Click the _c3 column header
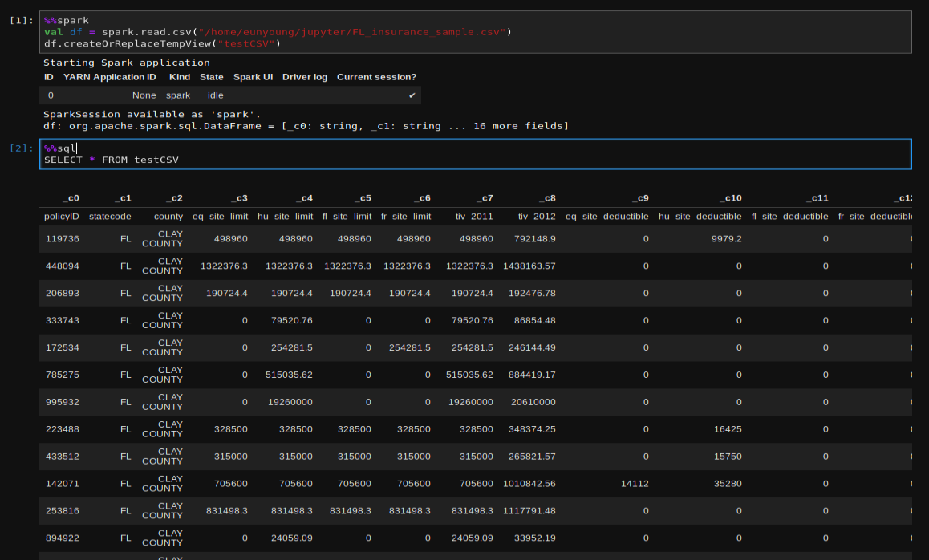The image size is (929, 560). click(239, 198)
